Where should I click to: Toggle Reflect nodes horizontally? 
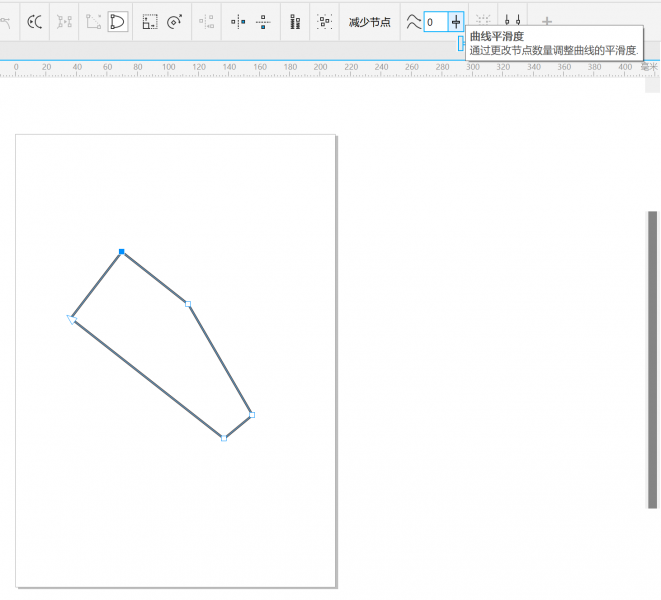coord(237,21)
